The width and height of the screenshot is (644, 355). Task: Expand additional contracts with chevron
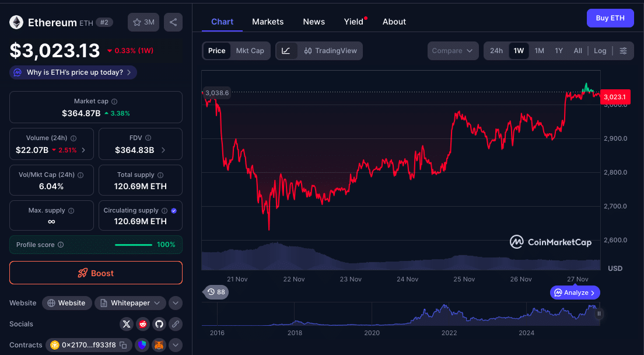coord(175,345)
